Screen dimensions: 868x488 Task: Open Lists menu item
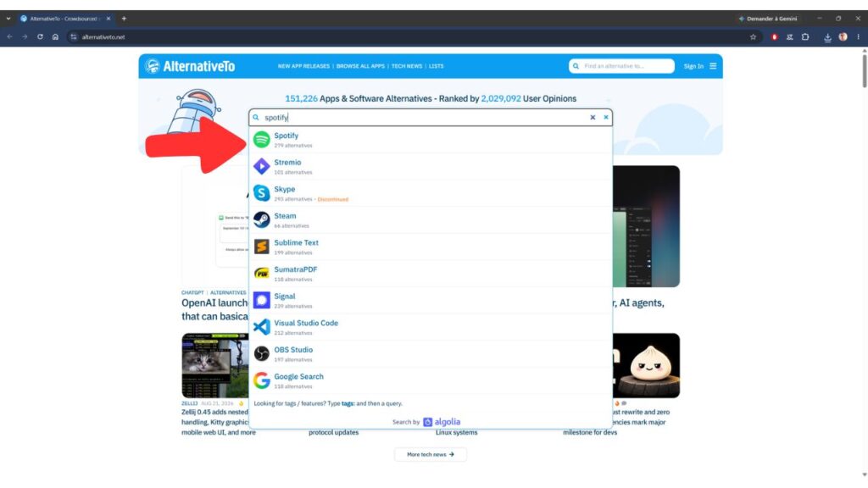[437, 66]
